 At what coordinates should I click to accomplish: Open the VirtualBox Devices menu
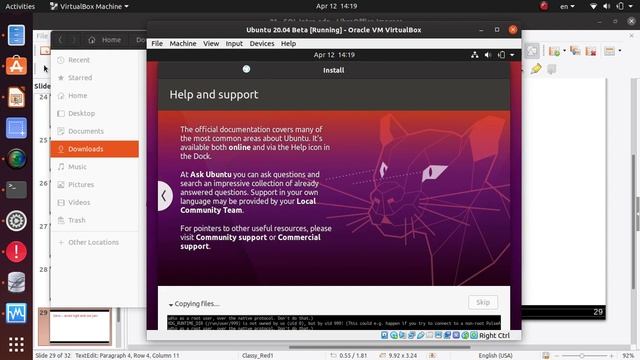[262, 44]
